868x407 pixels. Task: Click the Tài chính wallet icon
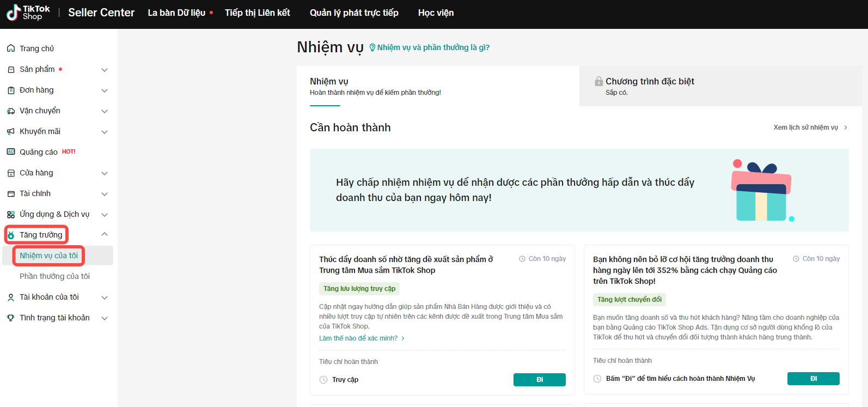[11, 193]
